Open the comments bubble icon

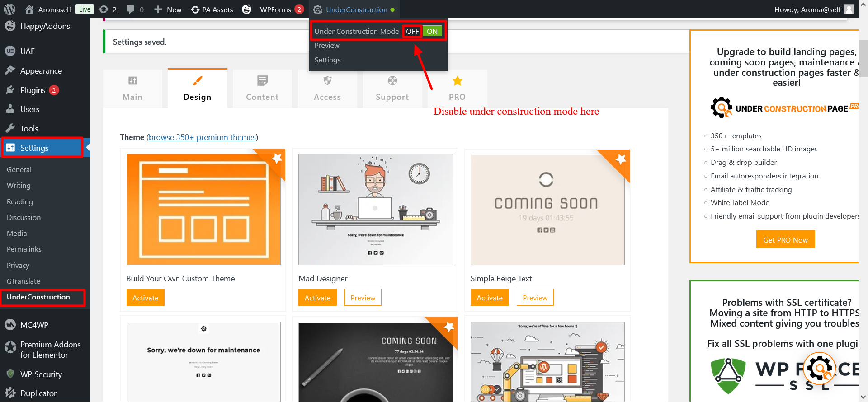point(131,9)
